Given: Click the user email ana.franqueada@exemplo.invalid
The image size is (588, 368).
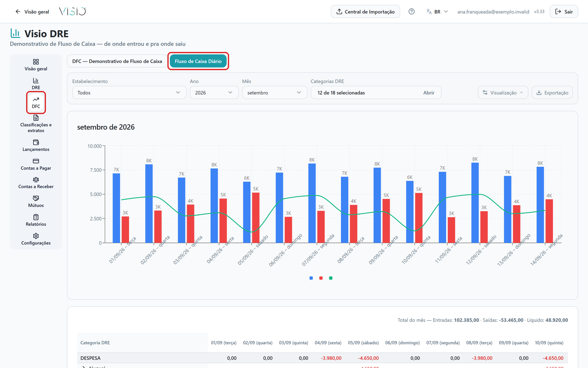Looking at the screenshot, I should click(493, 12).
